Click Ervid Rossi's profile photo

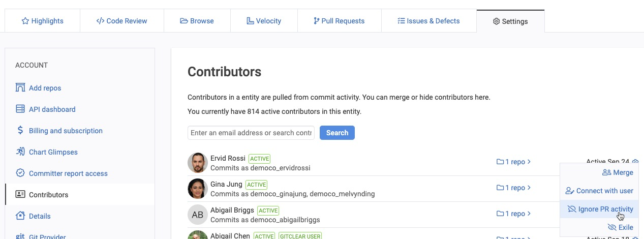pos(198,163)
